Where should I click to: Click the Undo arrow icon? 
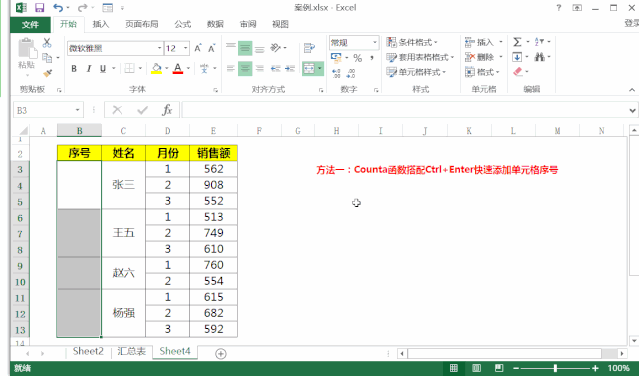(x=58, y=7)
